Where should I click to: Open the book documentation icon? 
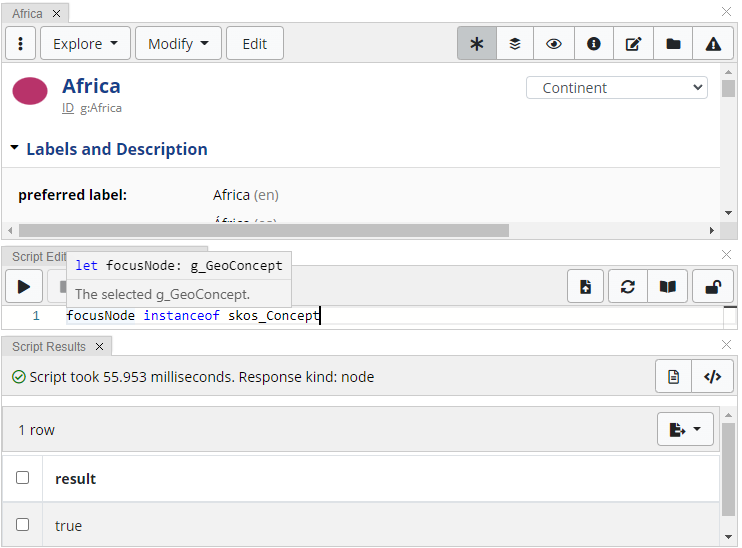pyautogui.click(x=667, y=287)
